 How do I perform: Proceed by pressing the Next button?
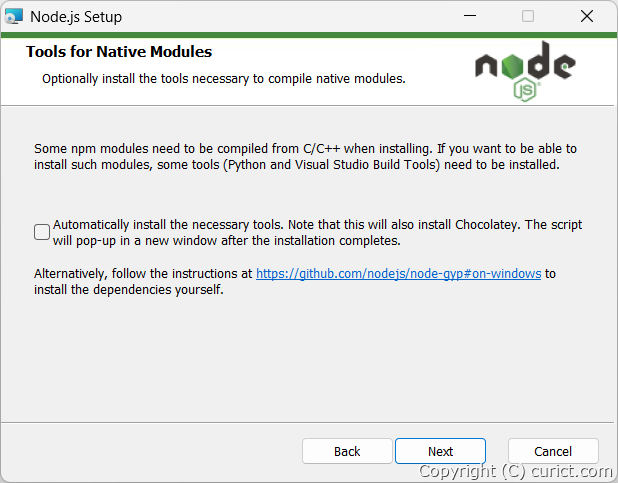pyautogui.click(x=440, y=451)
